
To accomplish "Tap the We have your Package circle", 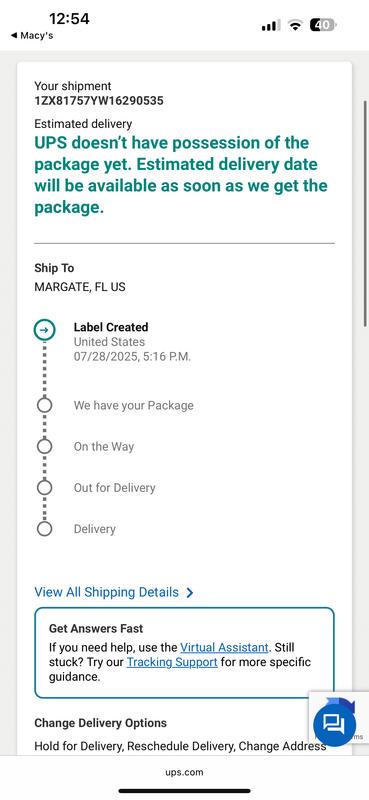I will pos(44,405).
